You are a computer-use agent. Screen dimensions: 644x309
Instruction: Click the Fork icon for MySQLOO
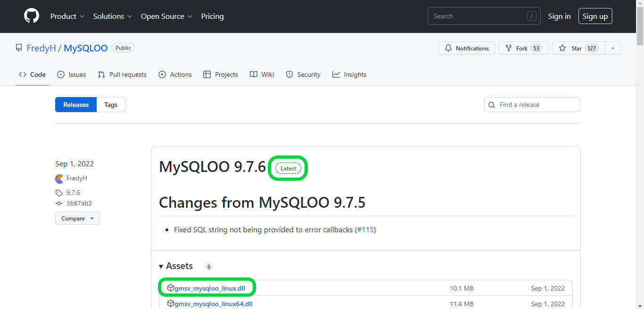click(x=509, y=48)
